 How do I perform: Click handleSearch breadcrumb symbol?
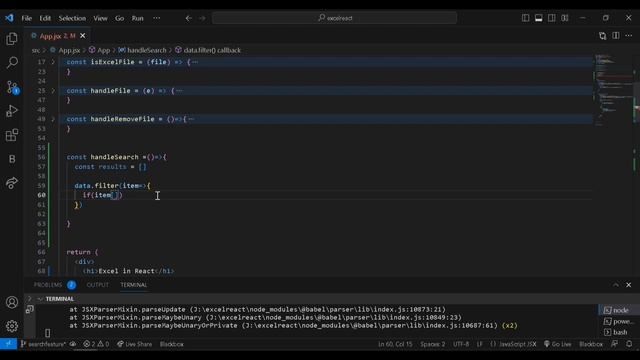[x=142, y=50]
